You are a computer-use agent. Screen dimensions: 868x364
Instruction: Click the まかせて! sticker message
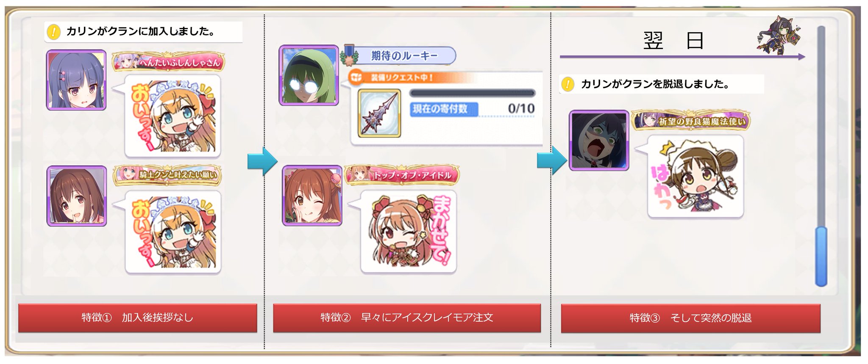tap(409, 232)
